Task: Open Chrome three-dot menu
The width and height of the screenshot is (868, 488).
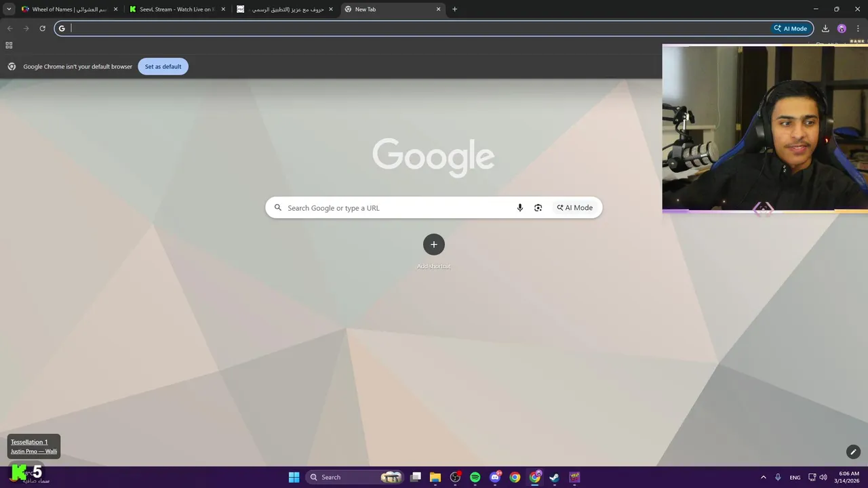Action: click(858, 28)
